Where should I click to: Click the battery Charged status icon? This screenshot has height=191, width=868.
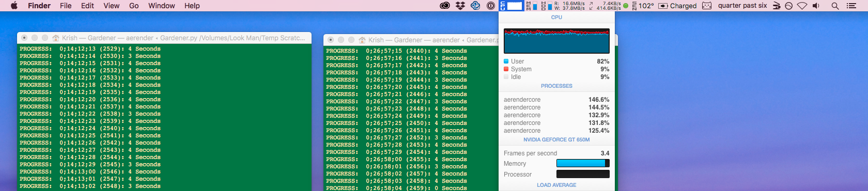coord(677,6)
